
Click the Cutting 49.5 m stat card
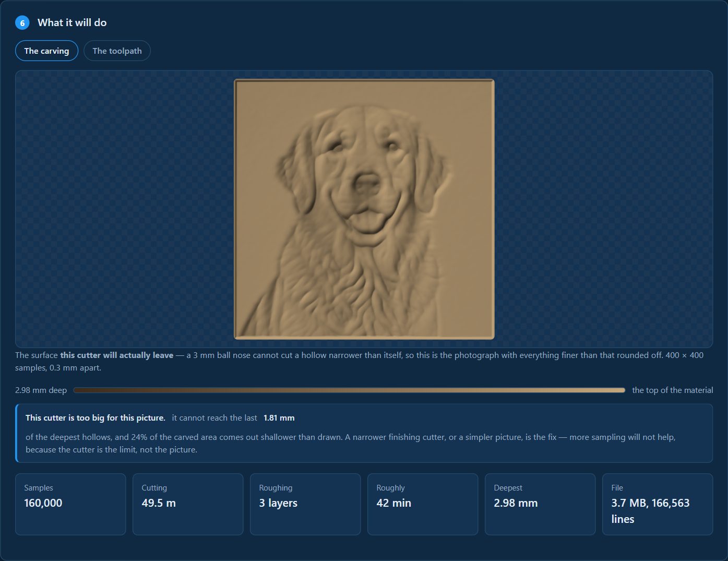(188, 504)
